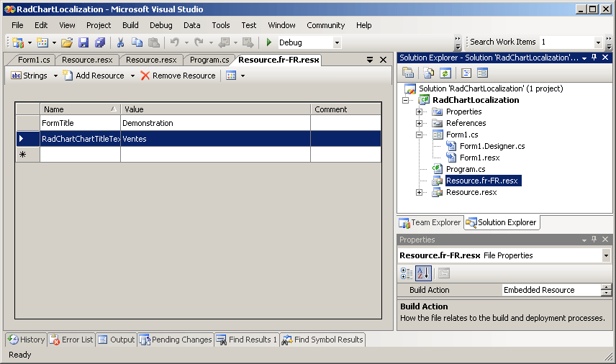The image size is (616, 364).
Task: Close the Resource.fr-FR.resx document tab
Action: pos(384,60)
